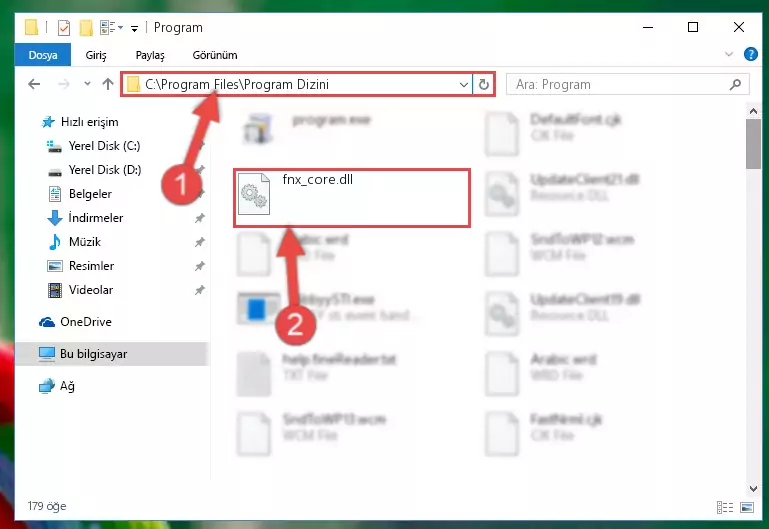Click the pin icon beside Müzik
The image size is (769, 529).
click(x=200, y=242)
